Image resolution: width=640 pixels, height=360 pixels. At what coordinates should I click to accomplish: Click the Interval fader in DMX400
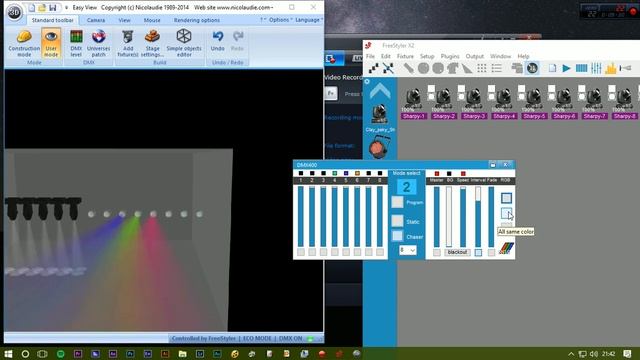click(x=478, y=216)
